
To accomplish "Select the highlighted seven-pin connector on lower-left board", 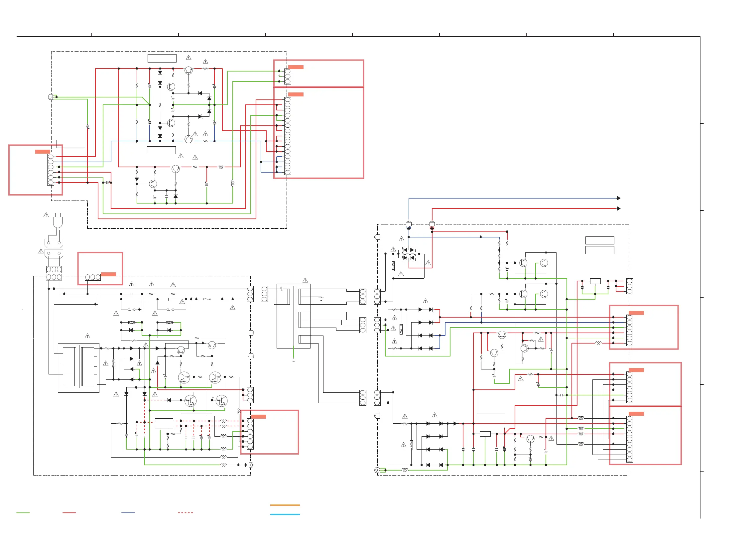I will [250, 434].
